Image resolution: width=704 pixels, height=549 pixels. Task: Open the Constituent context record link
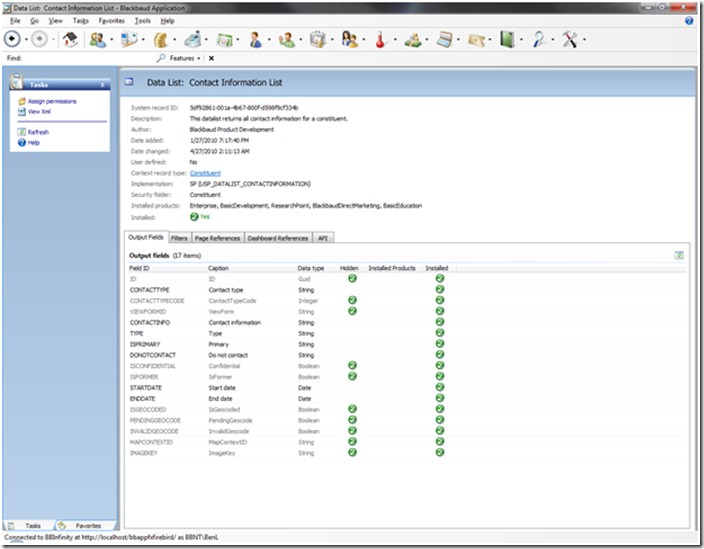tap(205, 173)
